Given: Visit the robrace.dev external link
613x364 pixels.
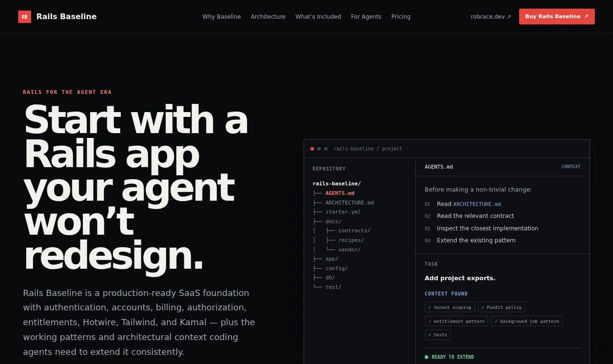Looking at the screenshot, I should (x=491, y=17).
